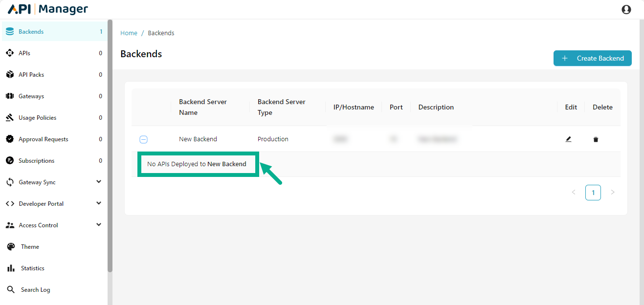Select page 1 in pagination

click(x=593, y=193)
